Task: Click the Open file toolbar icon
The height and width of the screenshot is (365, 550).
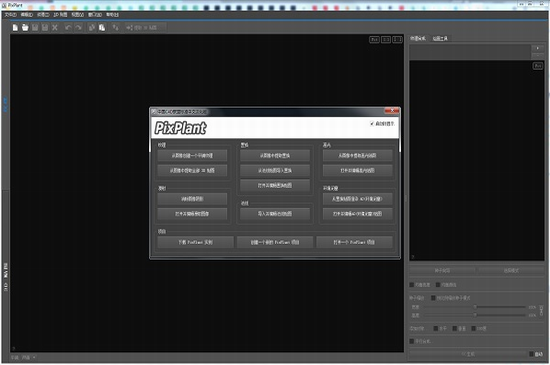Action: click(25, 27)
